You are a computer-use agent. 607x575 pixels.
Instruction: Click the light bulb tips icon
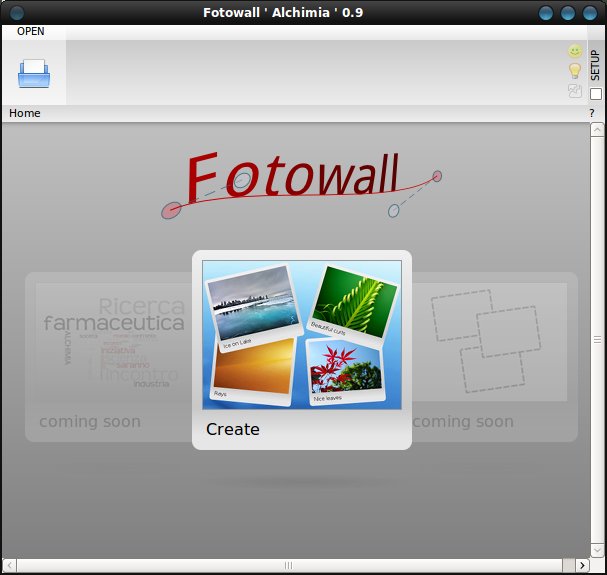pyautogui.click(x=575, y=71)
